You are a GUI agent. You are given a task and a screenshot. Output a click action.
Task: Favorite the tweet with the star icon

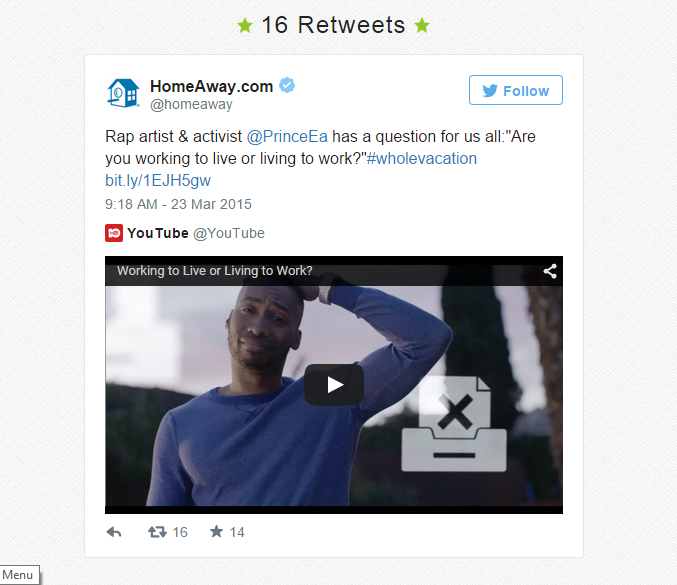click(x=216, y=531)
